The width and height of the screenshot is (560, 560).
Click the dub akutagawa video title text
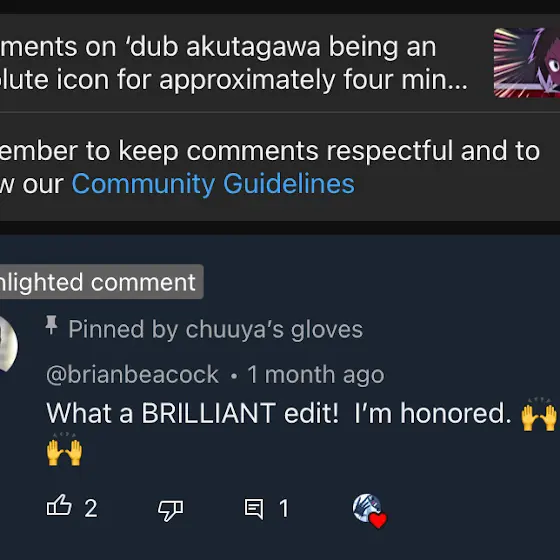point(234,63)
